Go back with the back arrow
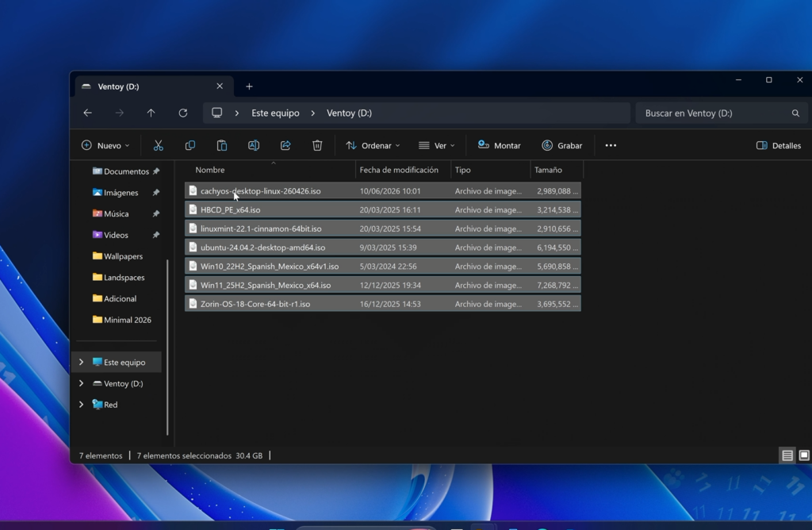Viewport: 812px width, 530px height. (87, 113)
